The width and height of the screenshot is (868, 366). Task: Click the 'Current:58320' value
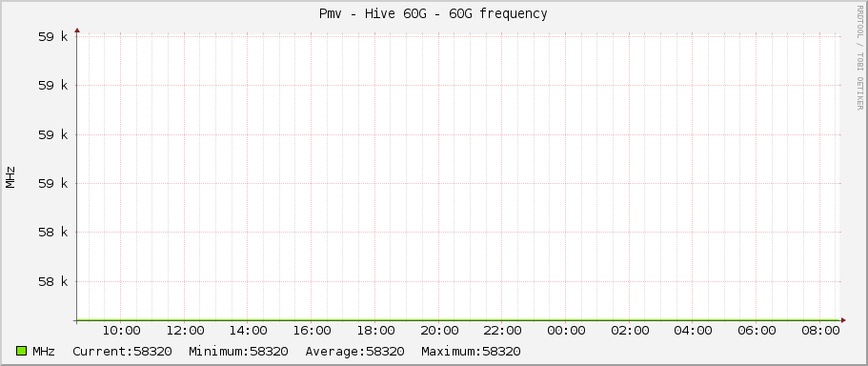click(x=122, y=352)
